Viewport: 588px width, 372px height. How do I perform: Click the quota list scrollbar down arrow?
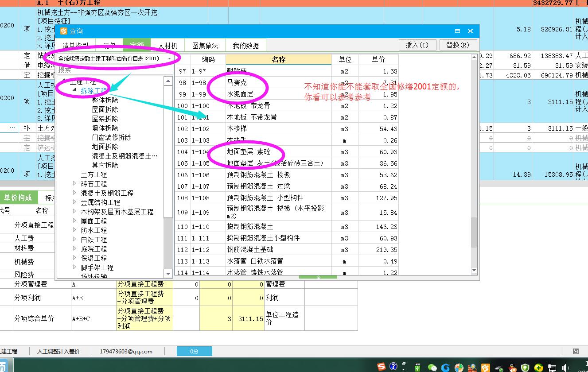474,270
